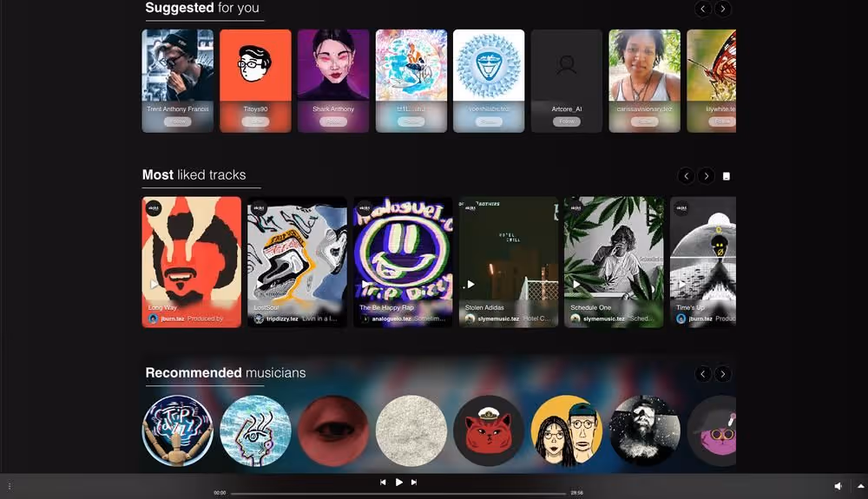
Task: Expand the player with the up arrow
Action: (x=861, y=486)
